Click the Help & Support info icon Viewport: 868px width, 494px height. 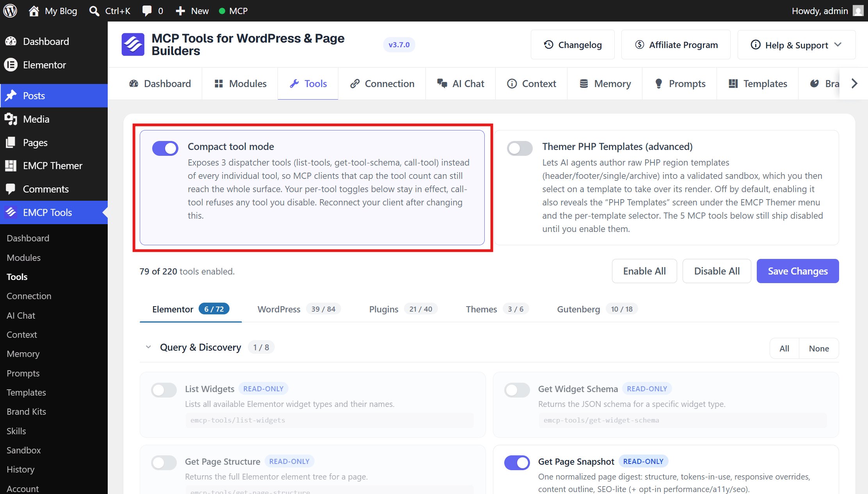coord(756,45)
